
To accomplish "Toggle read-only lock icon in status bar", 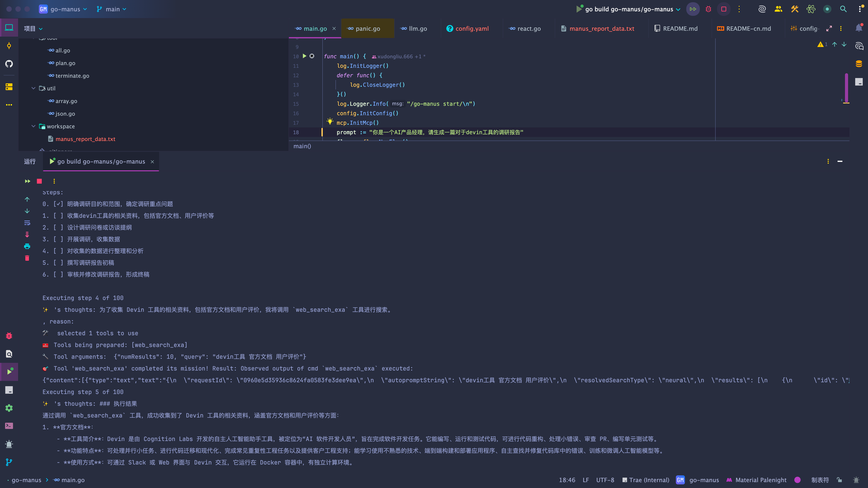I will (839, 480).
